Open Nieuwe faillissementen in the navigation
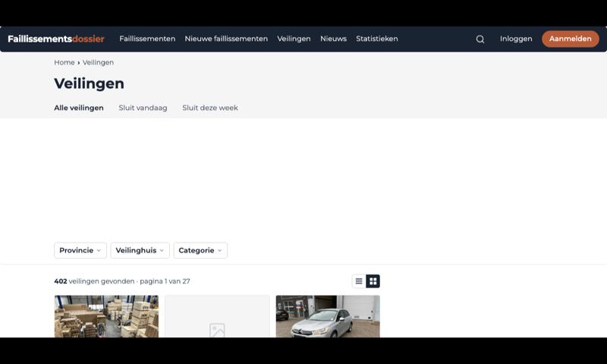This screenshot has width=607, height=364. pyautogui.click(x=226, y=39)
